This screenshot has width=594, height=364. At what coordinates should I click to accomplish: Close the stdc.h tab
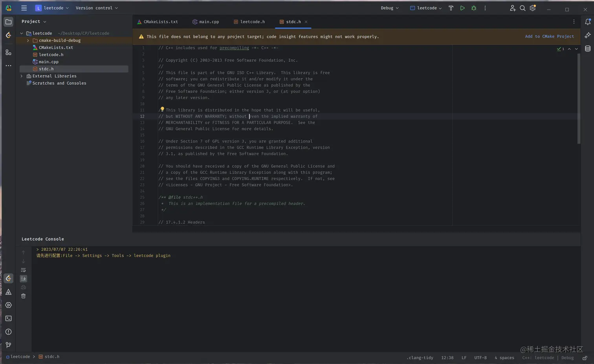pyautogui.click(x=306, y=22)
